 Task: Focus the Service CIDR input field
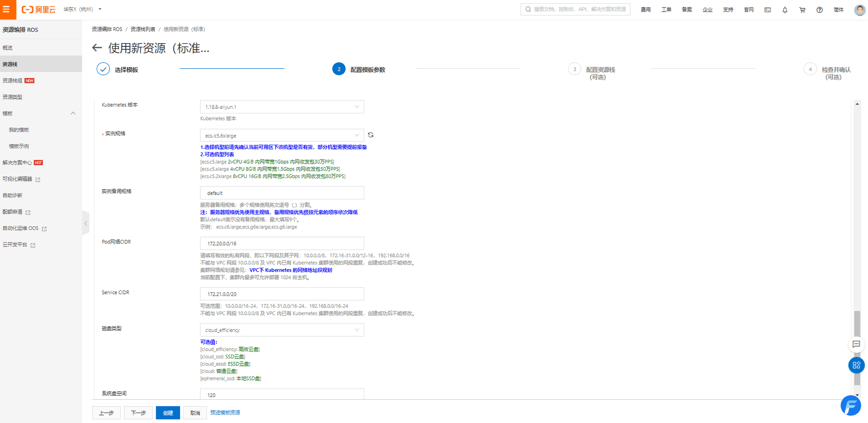point(282,294)
